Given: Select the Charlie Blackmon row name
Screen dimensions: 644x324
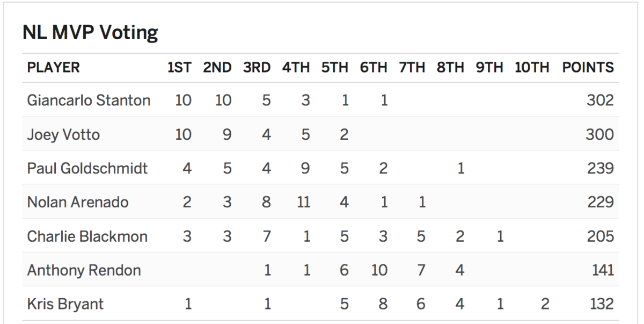Looking at the screenshot, I should (x=87, y=236).
